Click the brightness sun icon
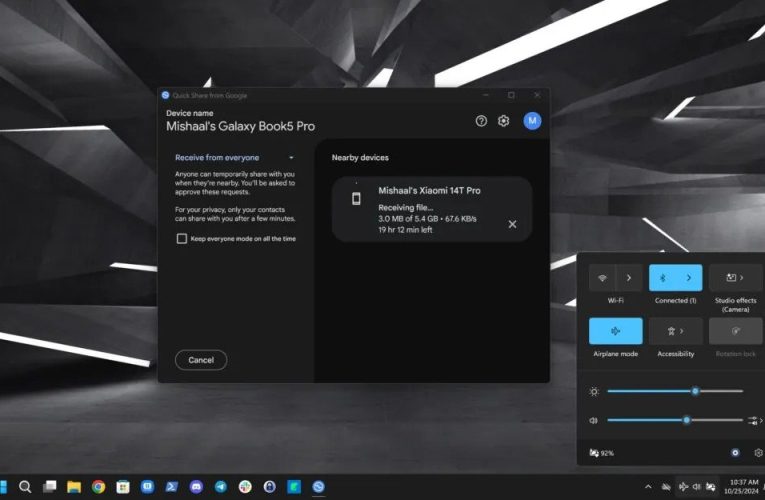Screen dimensions: 765x500 click(594, 391)
